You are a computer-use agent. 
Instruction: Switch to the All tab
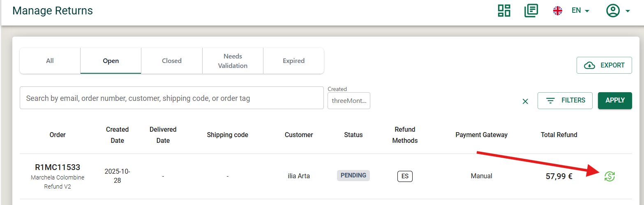pyautogui.click(x=50, y=61)
